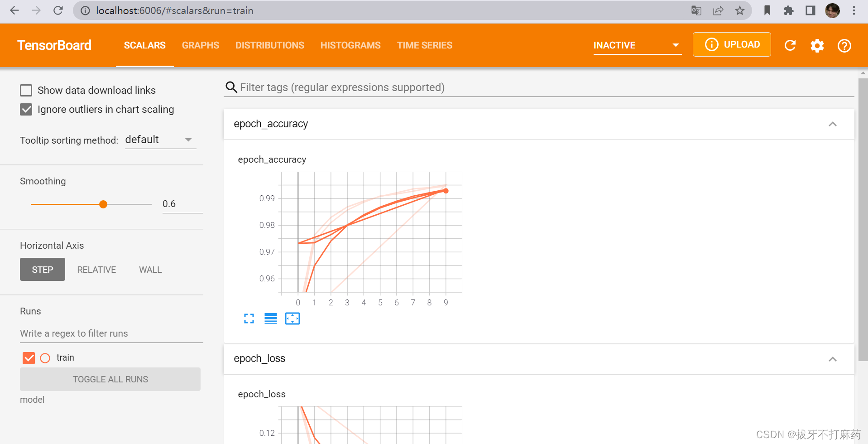Click the TensorBoard logo text
This screenshot has width=868, height=444.
tap(54, 45)
